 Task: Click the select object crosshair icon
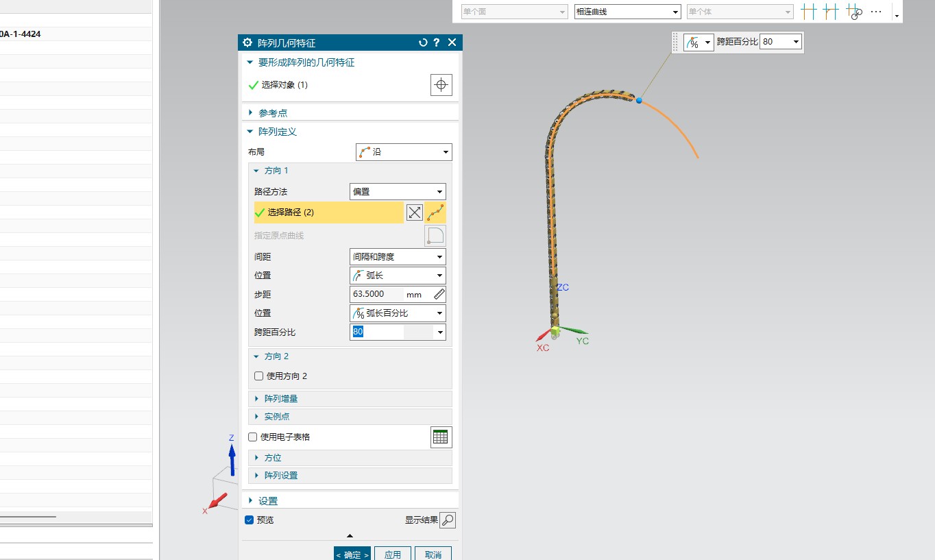441,85
